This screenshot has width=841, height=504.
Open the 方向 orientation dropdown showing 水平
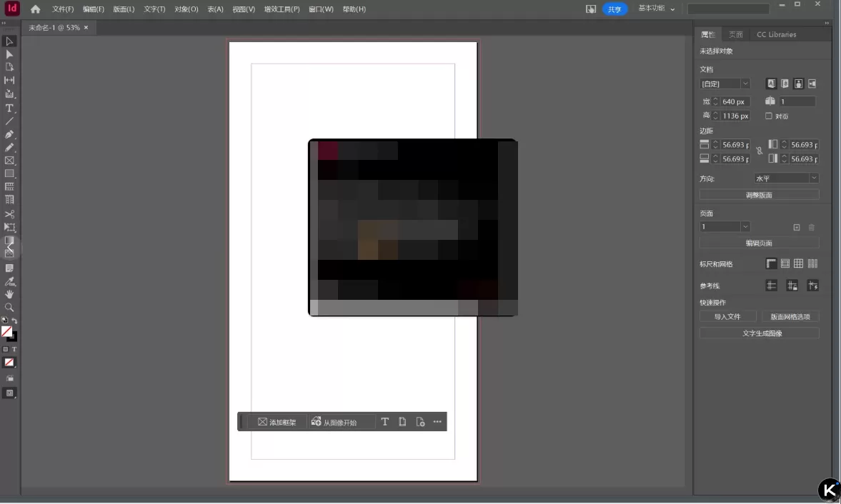786,178
